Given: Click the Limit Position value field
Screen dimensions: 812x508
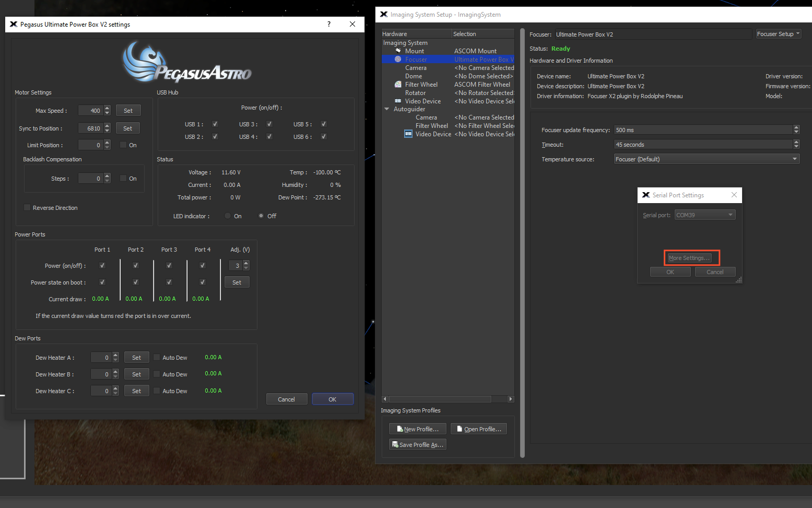Looking at the screenshot, I should (x=90, y=145).
